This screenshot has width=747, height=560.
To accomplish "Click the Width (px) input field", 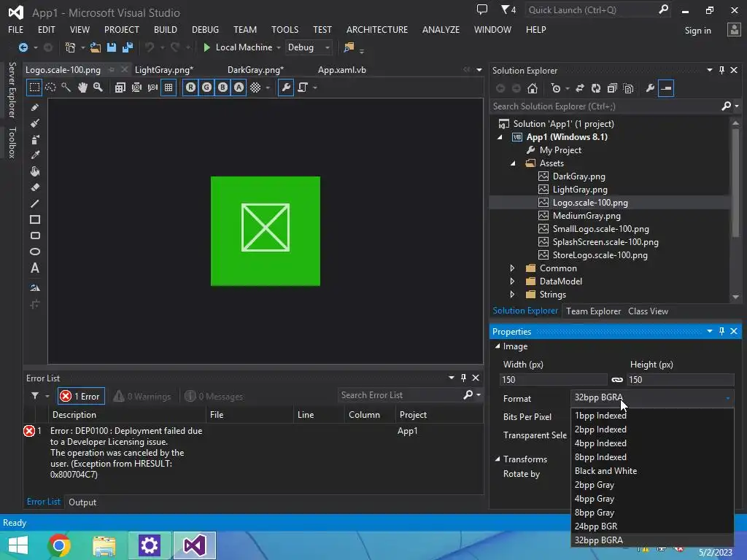I will pyautogui.click(x=553, y=379).
